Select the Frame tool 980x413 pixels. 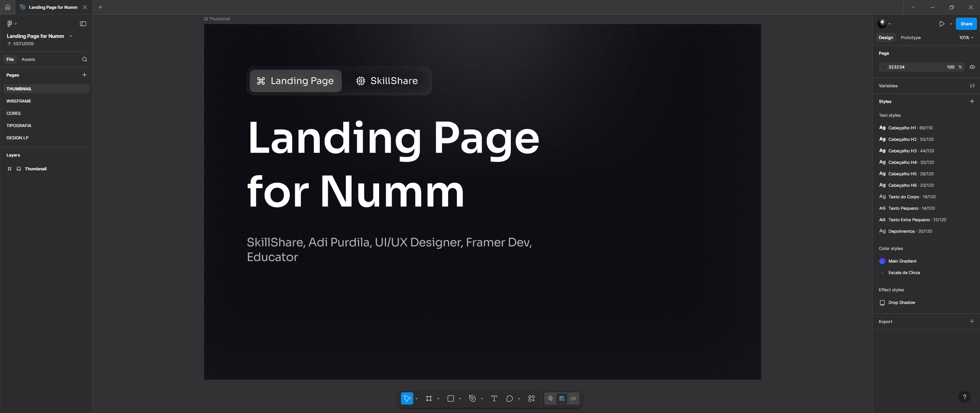click(x=429, y=398)
